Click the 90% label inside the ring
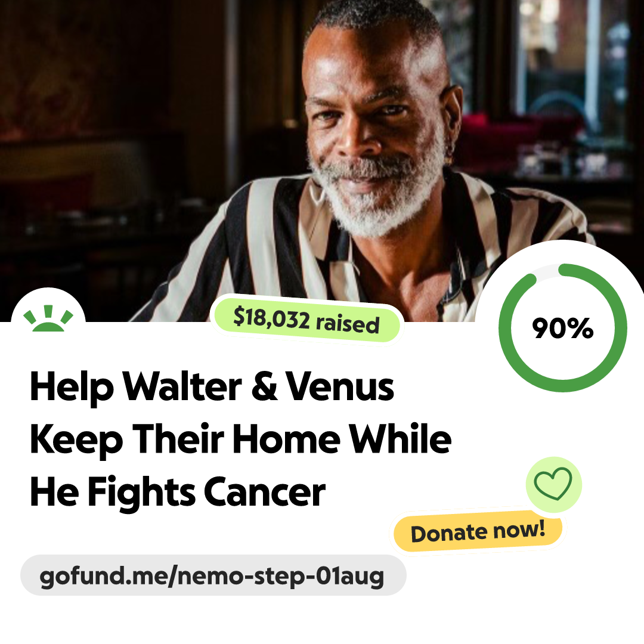644x644 pixels. click(563, 328)
